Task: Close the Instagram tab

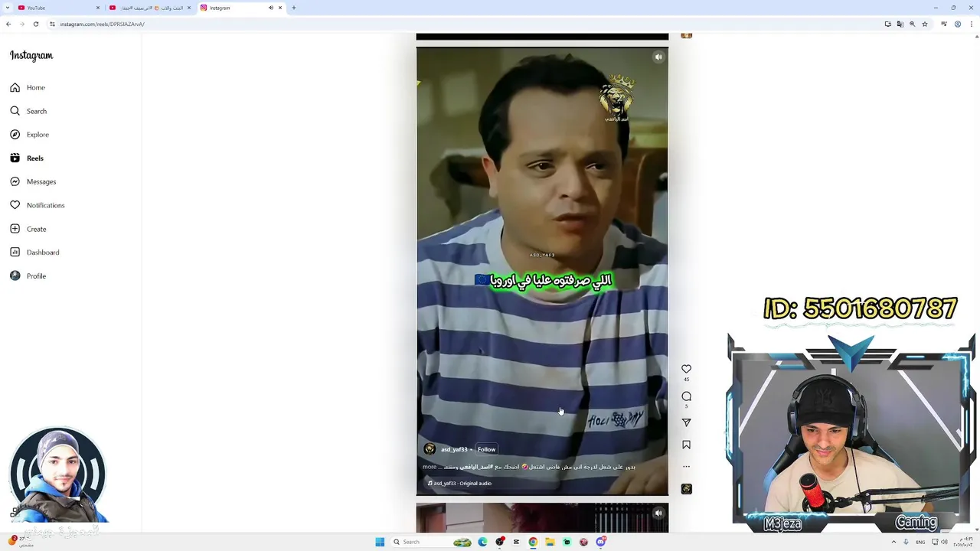Action: pyautogui.click(x=280, y=8)
